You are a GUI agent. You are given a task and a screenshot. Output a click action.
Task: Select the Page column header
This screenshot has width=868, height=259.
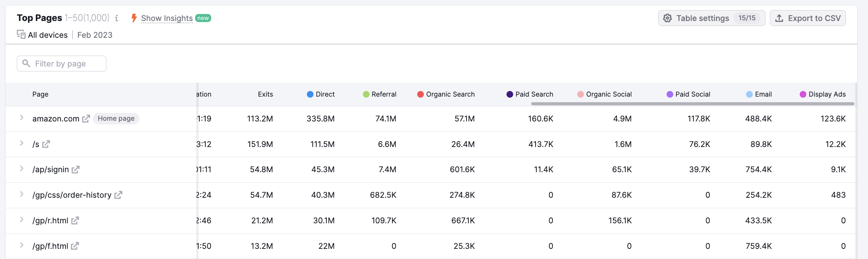40,94
